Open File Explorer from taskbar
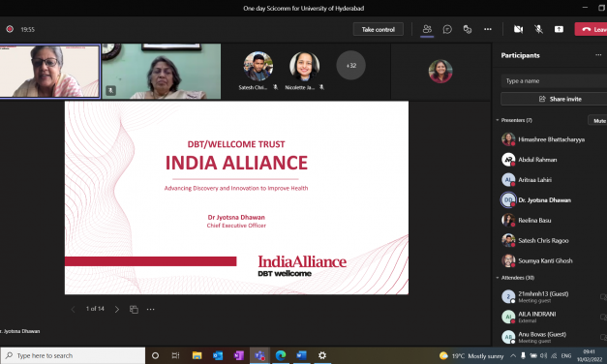The width and height of the screenshot is (607, 364). pos(197,355)
